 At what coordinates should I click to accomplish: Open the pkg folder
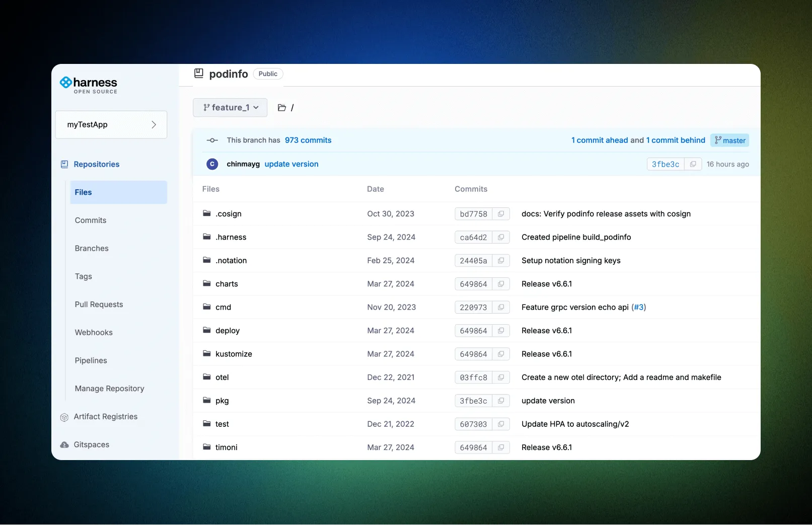pyautogui.click(x=222, y=401)
